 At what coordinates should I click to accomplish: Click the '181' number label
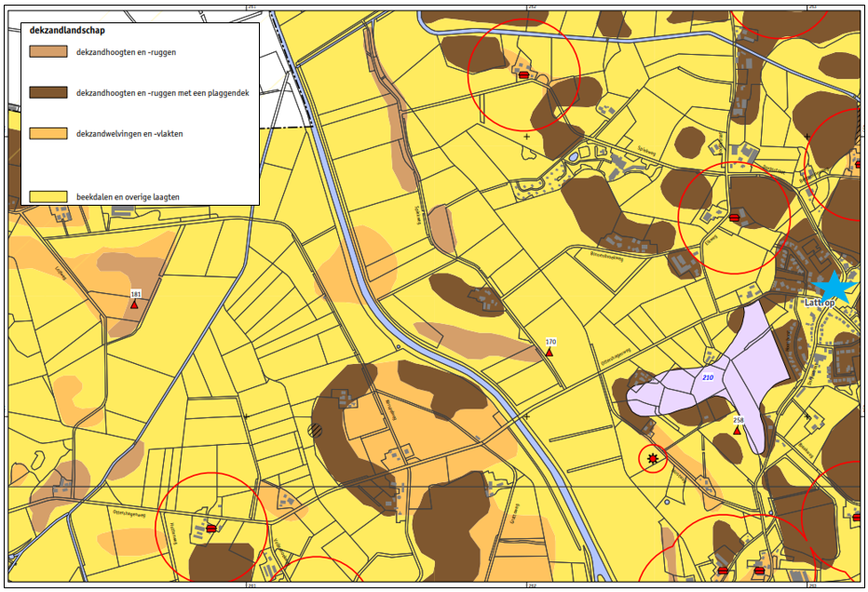point(136,294)
